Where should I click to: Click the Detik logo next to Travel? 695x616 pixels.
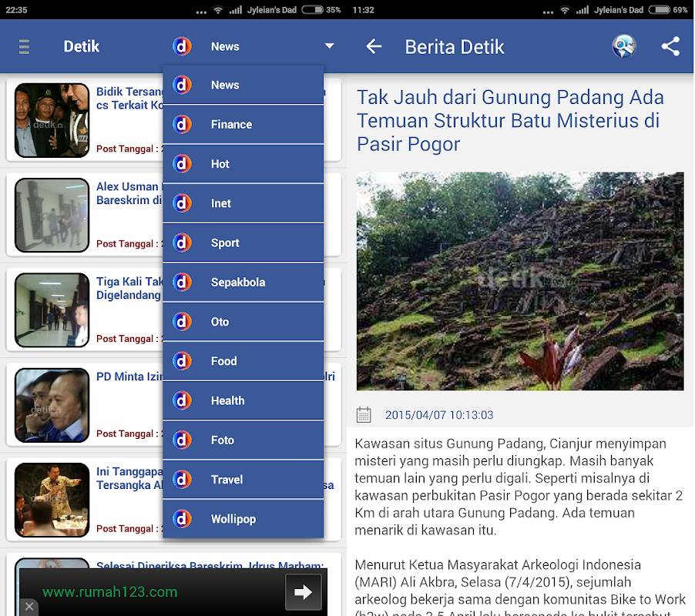click(182, 479)
